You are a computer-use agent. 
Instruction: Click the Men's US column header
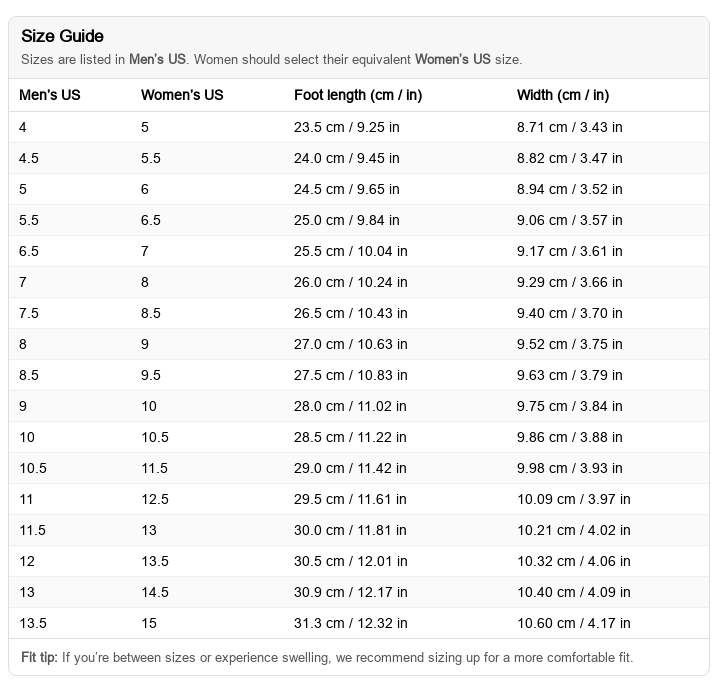(50, 96)
